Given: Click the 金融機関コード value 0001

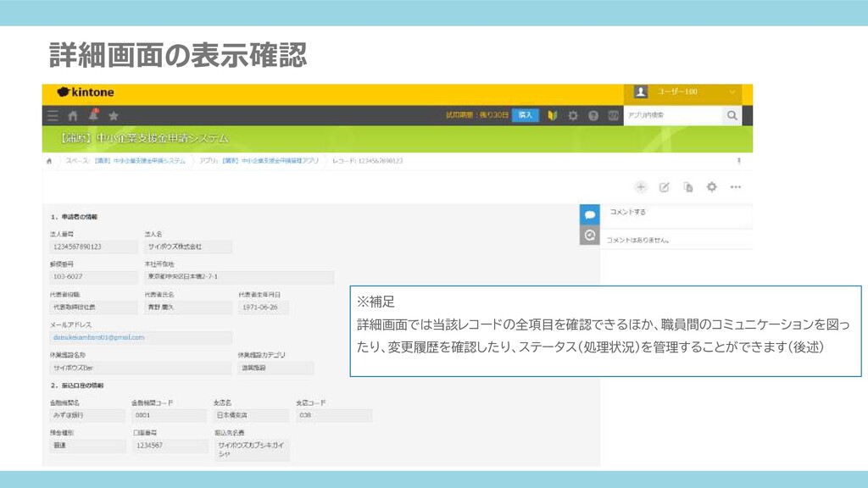Looking at the screenshot, I should click(x=170, y=415).
